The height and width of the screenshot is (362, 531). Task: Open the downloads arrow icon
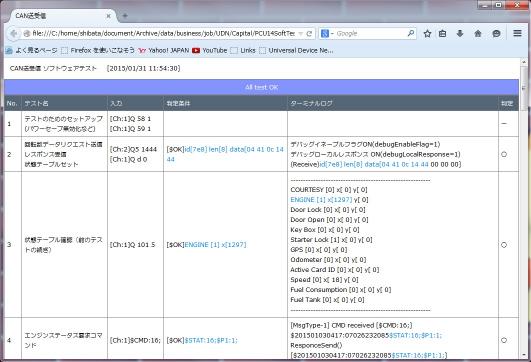(x=460, y=34)
